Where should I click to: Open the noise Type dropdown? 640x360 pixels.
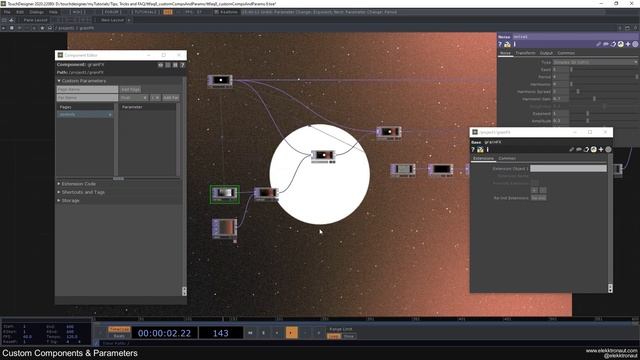595,62
